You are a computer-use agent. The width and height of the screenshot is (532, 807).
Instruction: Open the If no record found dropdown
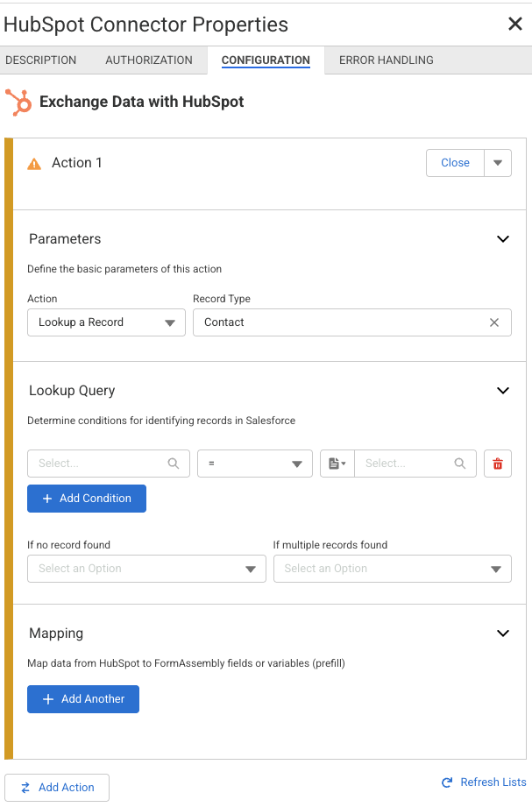tap(146, 569)
